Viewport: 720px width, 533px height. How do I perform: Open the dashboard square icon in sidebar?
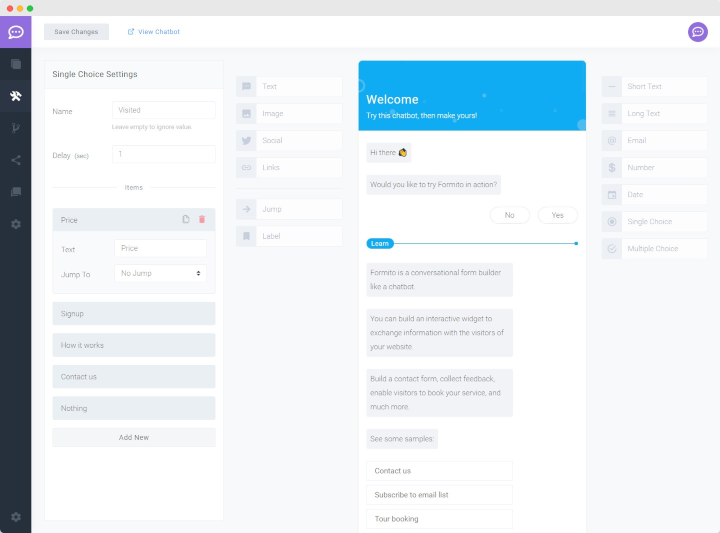[x=16, y=64]
